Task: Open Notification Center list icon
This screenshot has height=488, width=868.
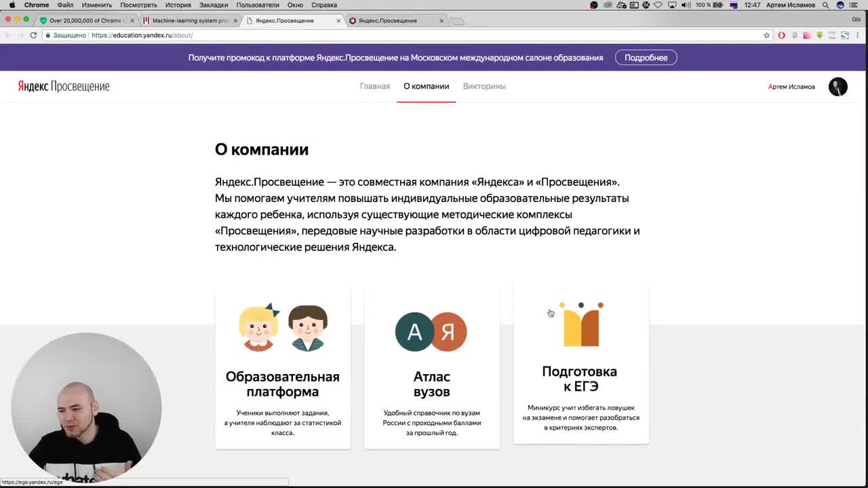Action: point(854,5)
